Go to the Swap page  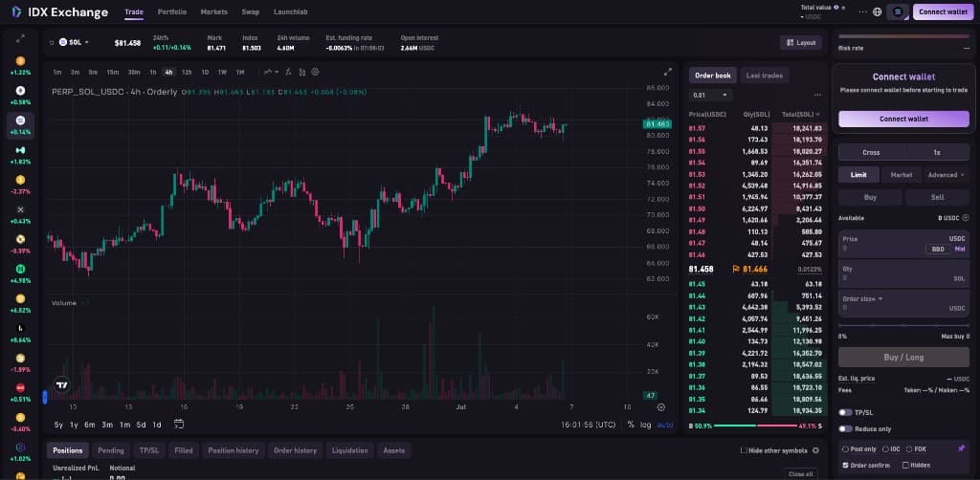251,11
